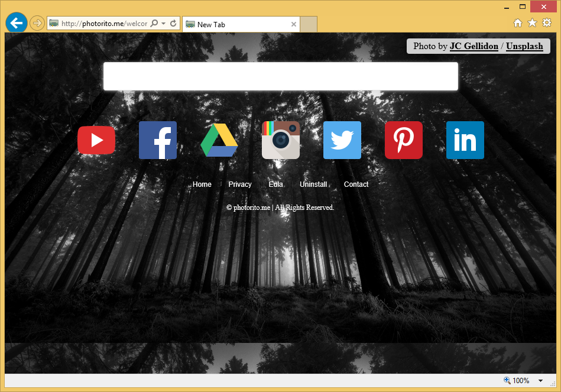
Task: Click the LinkedIn shortcut icon
Action: [x=465, y=140]
